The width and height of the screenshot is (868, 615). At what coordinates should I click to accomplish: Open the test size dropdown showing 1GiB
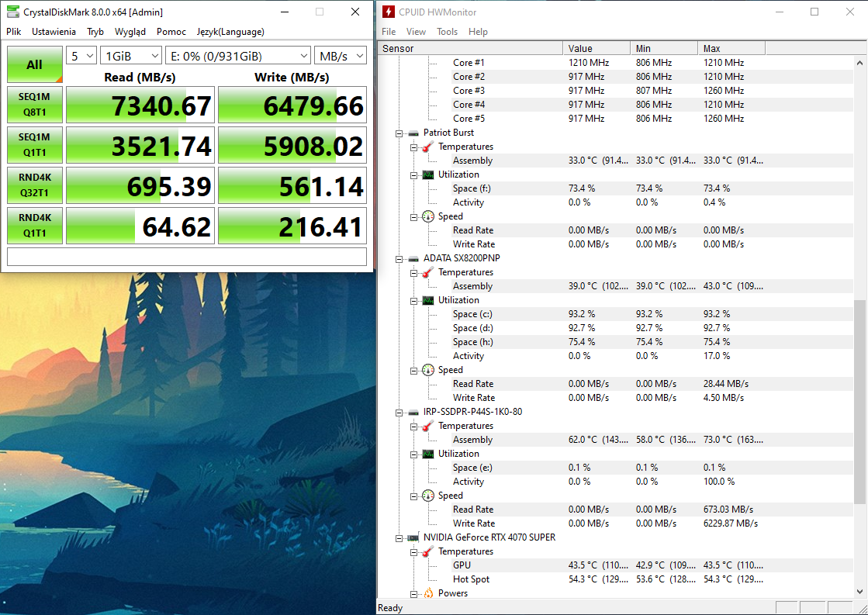(x=131, y=56)
